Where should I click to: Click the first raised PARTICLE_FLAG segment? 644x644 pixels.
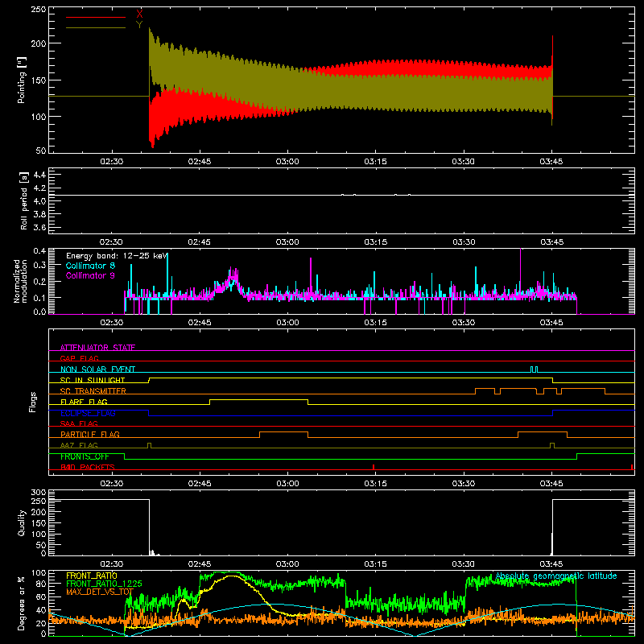point(284,432)
